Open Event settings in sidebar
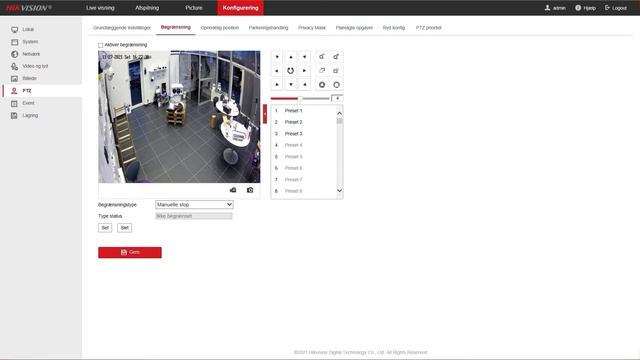Screen dimensions: 640x360 [x=28, y=103]
